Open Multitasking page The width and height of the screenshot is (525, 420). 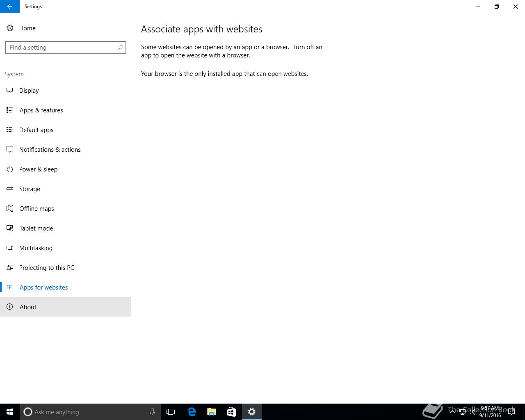(x=66, y=248)
